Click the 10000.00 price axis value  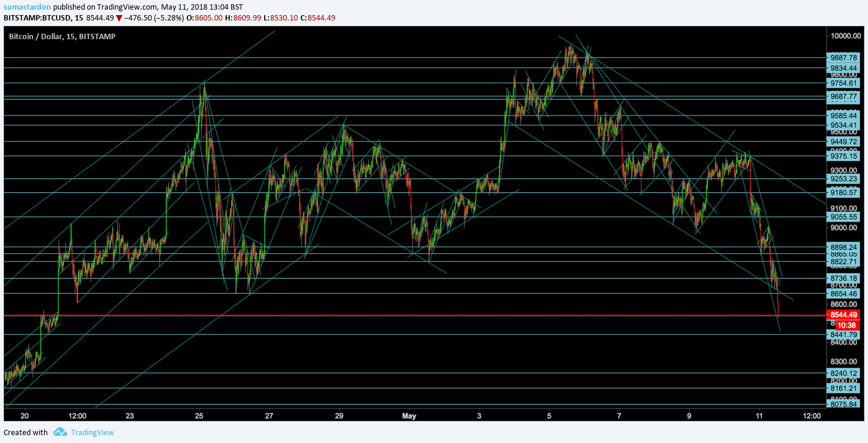(845, 36)
